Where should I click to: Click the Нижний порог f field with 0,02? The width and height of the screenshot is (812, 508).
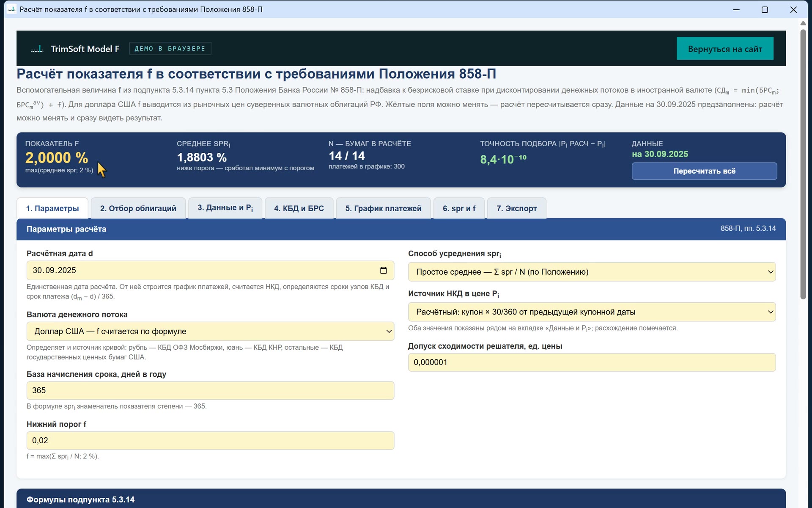pyautogui.click(x=210, y=440)
